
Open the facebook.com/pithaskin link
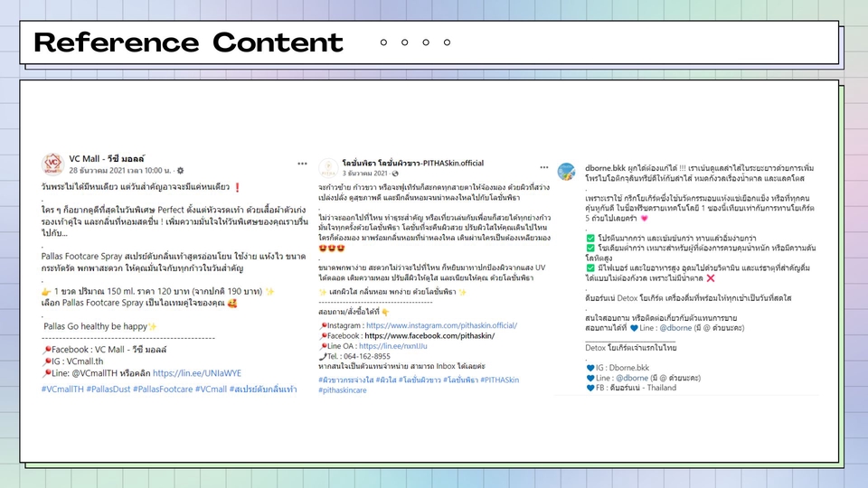point(429,336)
